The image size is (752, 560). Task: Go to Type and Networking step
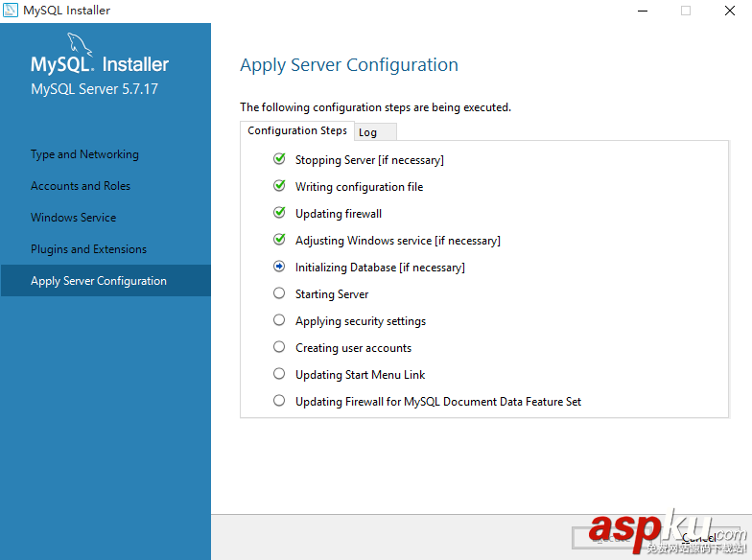(x=84, y=154)
